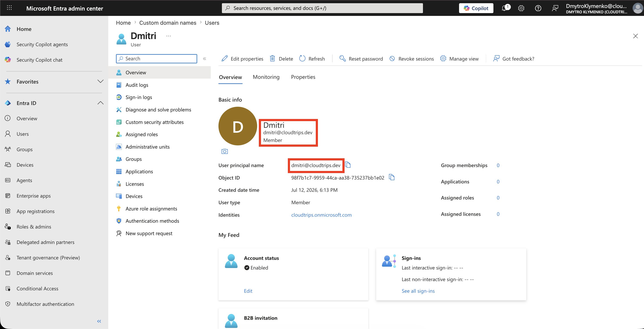The width and height of the screenshot is (644, 329).
Task: Click Got feedback? in toolbar
Action: pos(513,59)
